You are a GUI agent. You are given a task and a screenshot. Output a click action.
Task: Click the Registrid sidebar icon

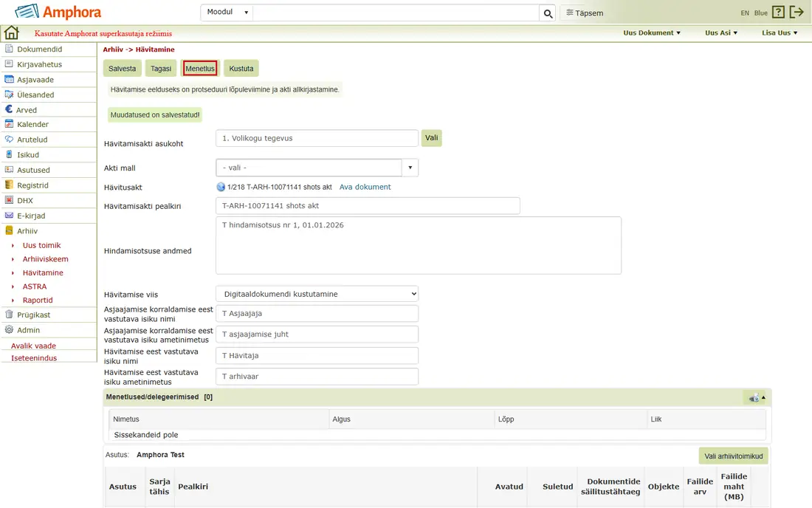pyautogui.click(x=9, y=185)
